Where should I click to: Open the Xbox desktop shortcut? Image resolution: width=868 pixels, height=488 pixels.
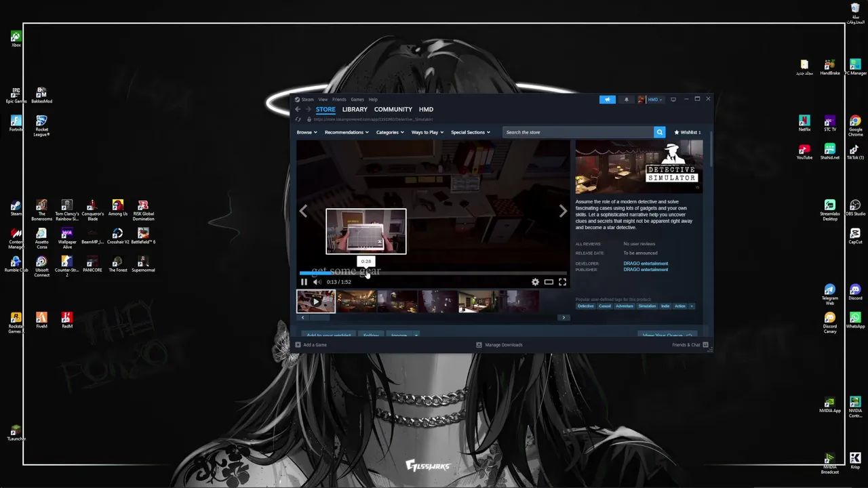click(x=16, y=39)
